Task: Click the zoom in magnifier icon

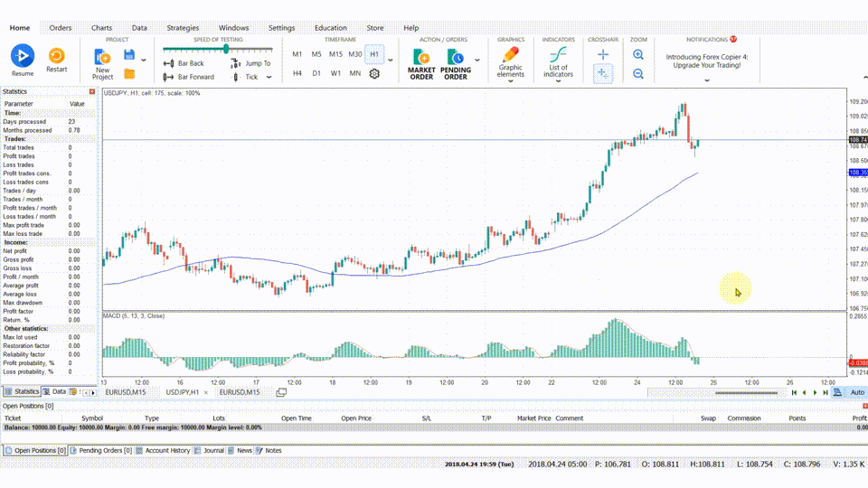Action: (638, 55)
